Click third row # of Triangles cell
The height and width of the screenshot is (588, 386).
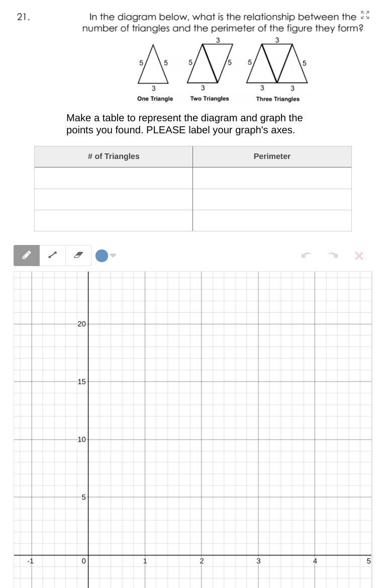click(114, 220)
